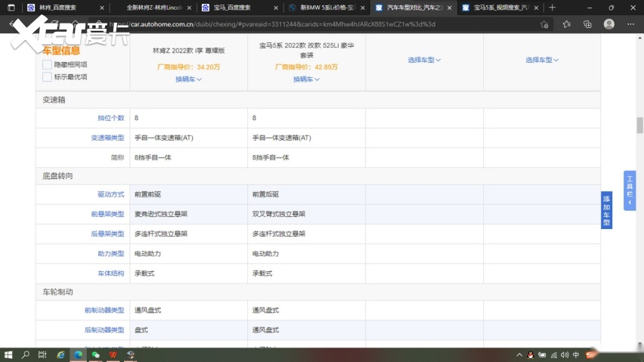The image size is (644, 362).
Task: Check the 标示最优项 checkbox
Action: click(x=47, y=77)
